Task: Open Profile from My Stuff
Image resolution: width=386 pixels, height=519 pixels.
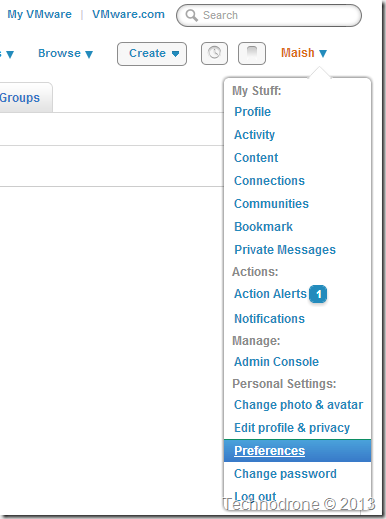Action: pyautogui.click(x=252, y=112)
